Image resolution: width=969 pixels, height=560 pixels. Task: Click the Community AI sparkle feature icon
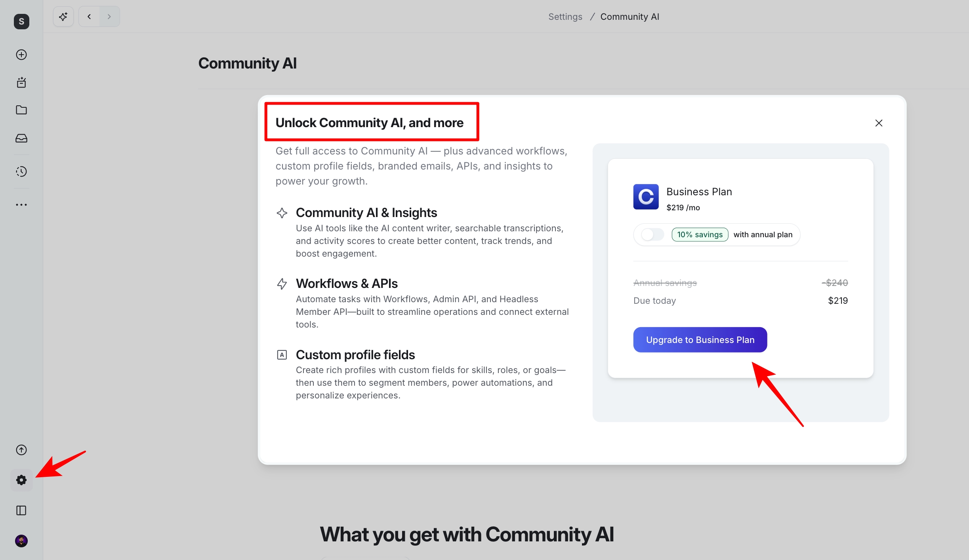[282, 213]
